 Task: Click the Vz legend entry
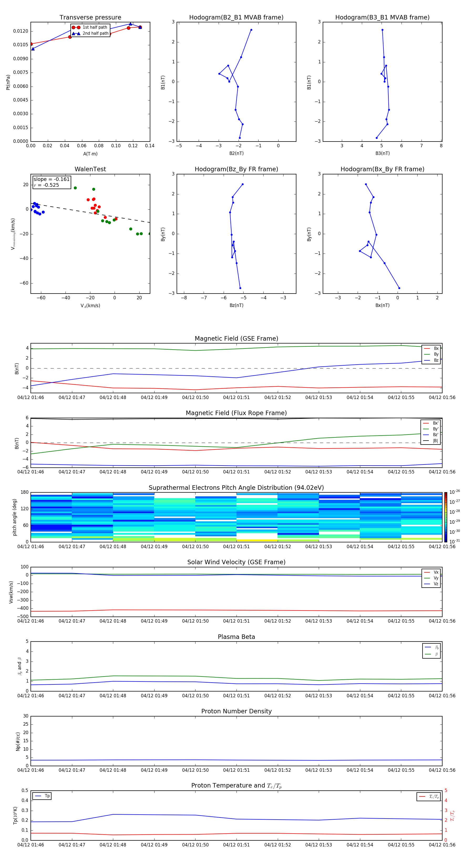point(431,584)
